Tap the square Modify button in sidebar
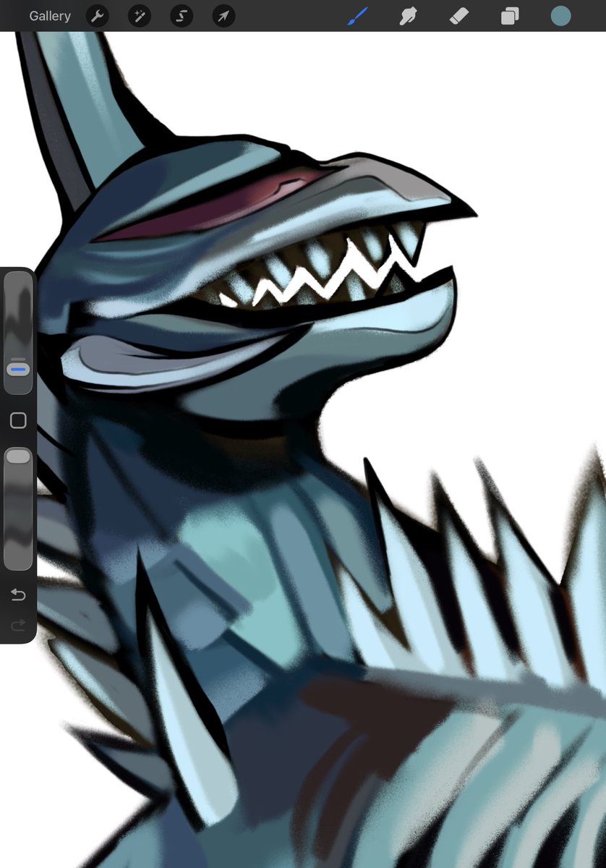 tap(18, 421)
